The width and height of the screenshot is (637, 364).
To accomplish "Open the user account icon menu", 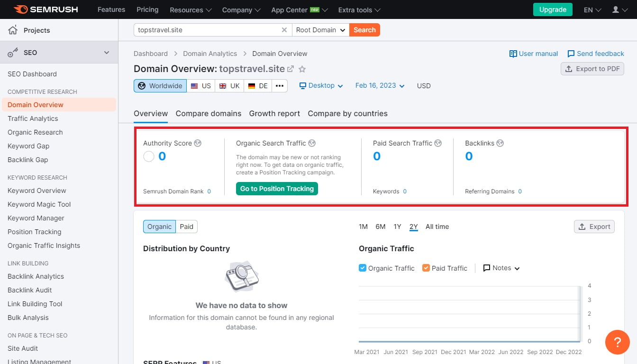I will coord(619,9).
